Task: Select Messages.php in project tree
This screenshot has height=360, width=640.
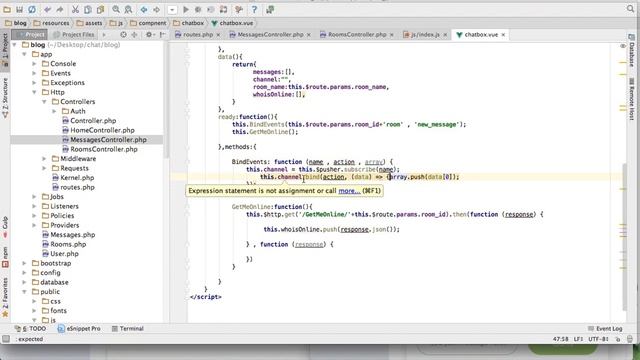Action: pos(69,235)
